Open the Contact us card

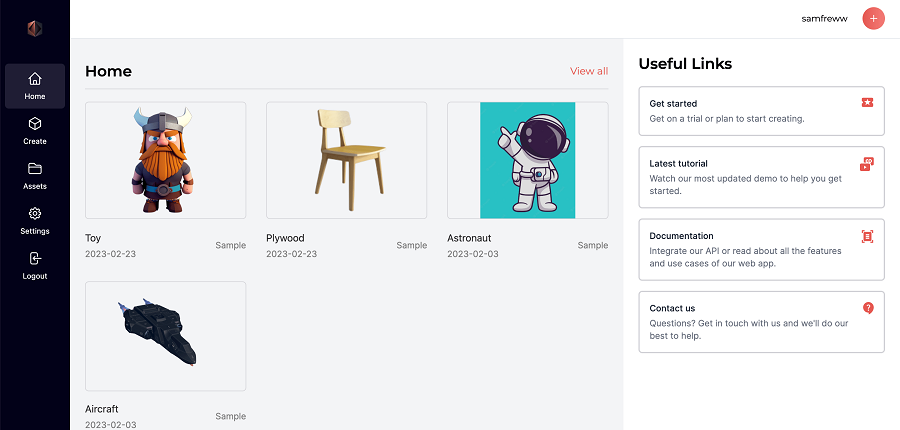pos(760,322)
